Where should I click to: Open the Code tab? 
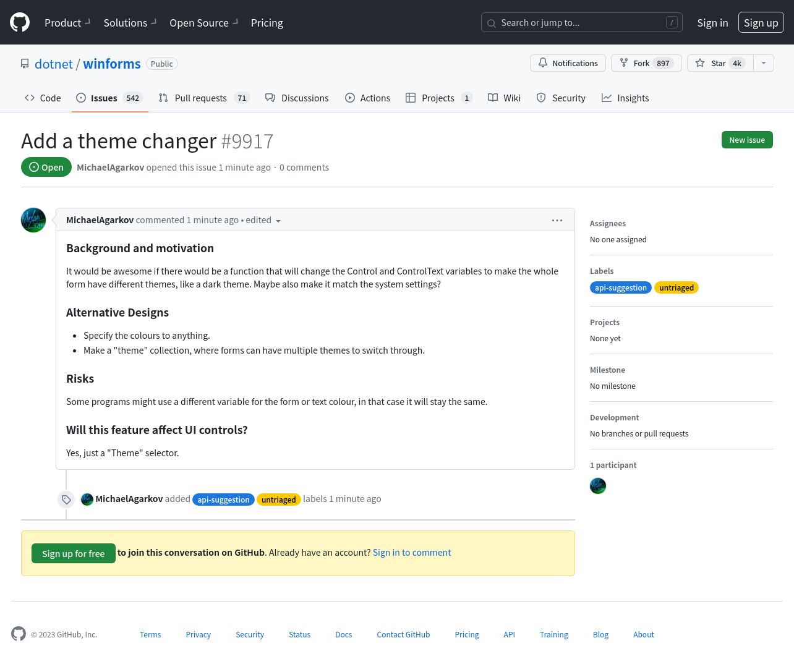(x=43, y=98)
